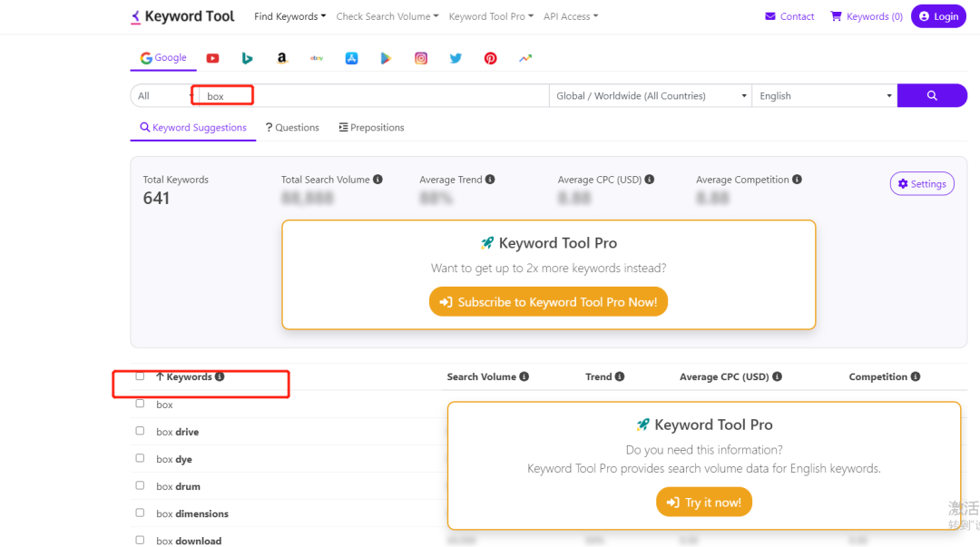
Task: Click the 'box dimensions' keyword text
Action: [191, 513]
